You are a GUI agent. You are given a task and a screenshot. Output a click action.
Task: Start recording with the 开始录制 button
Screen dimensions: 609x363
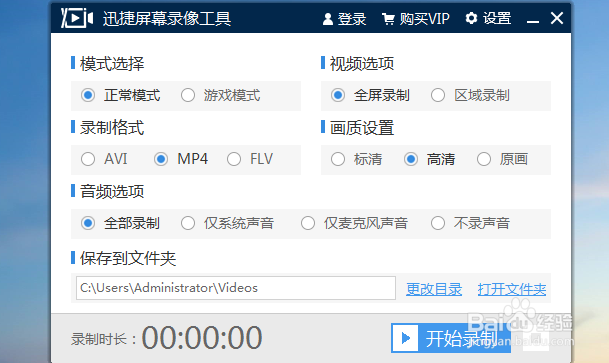[451, 338]
